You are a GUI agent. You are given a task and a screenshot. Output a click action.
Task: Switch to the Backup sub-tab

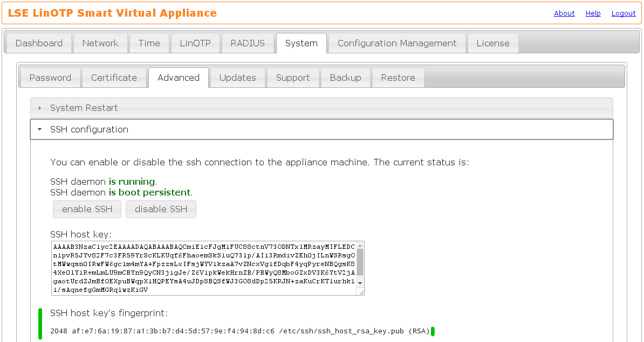pos(345,78)
